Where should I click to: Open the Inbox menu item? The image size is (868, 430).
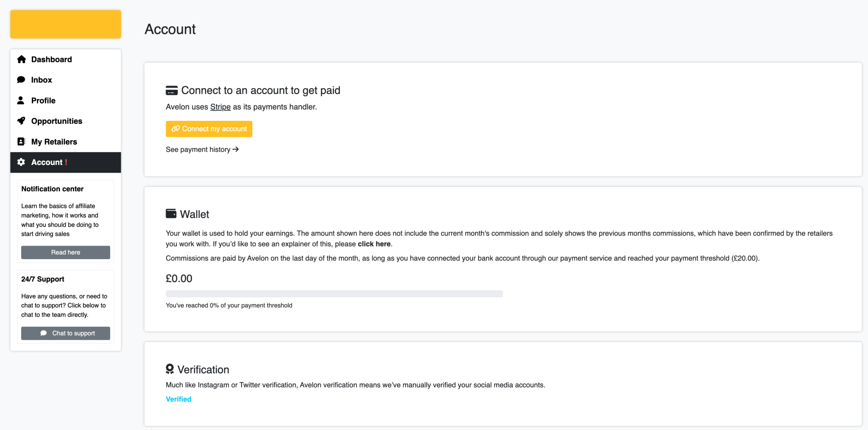pos(42,80)
